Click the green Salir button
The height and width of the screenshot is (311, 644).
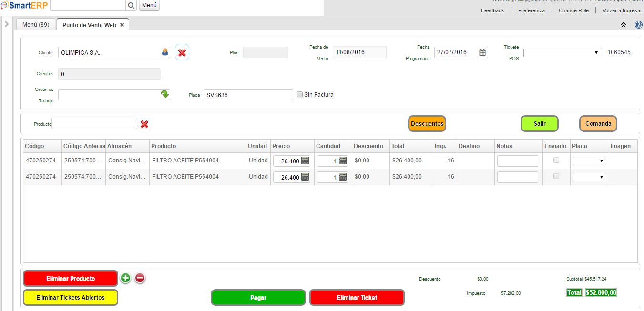(540, 123)
